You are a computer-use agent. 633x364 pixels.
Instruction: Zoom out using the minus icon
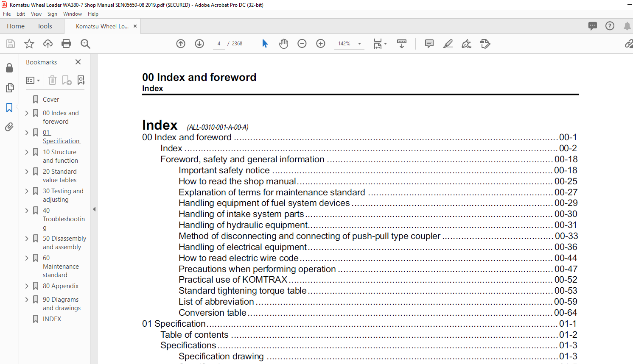pos(302,44)
